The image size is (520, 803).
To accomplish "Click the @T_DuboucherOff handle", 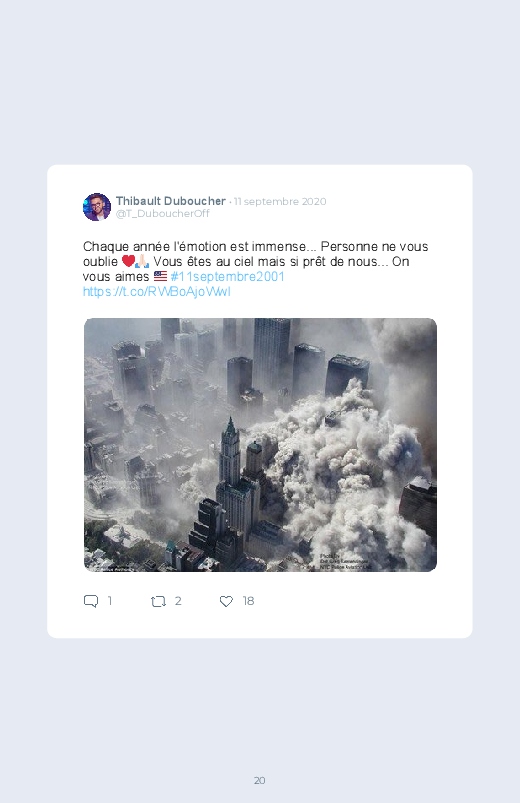I will coord(162,214).
